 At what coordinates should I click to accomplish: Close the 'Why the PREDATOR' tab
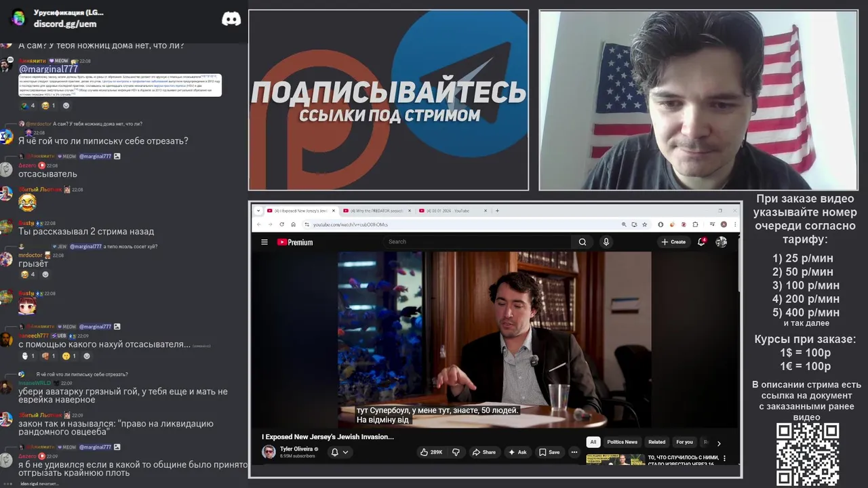410,211
